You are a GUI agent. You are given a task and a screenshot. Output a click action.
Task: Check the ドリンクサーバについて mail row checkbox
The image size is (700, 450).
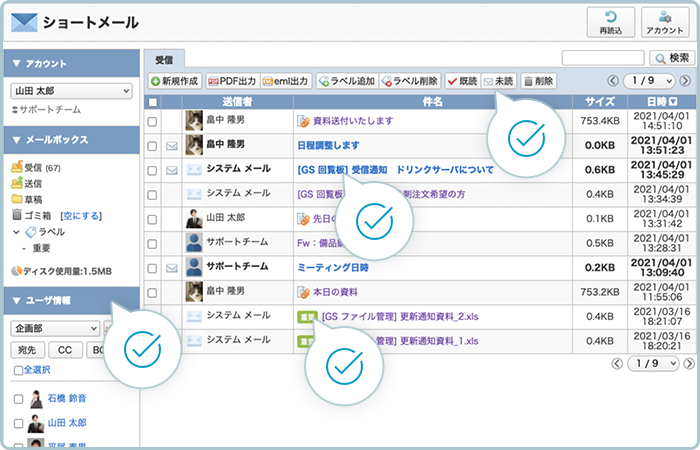(152, 171)
